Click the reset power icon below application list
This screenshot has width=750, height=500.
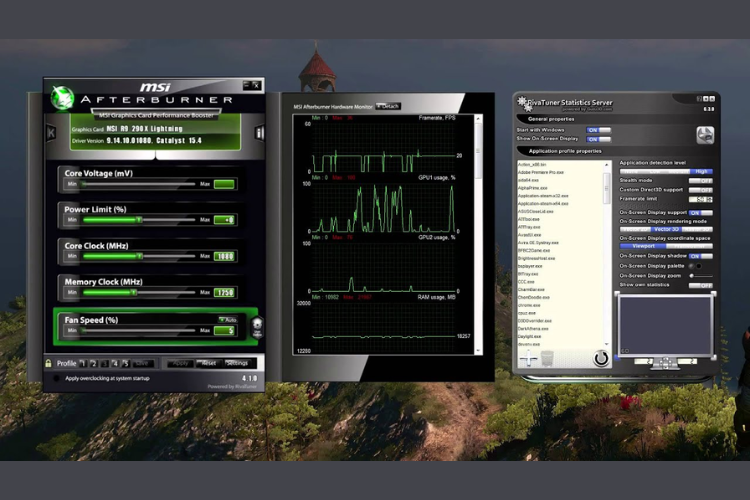click(x=601, y=358)
